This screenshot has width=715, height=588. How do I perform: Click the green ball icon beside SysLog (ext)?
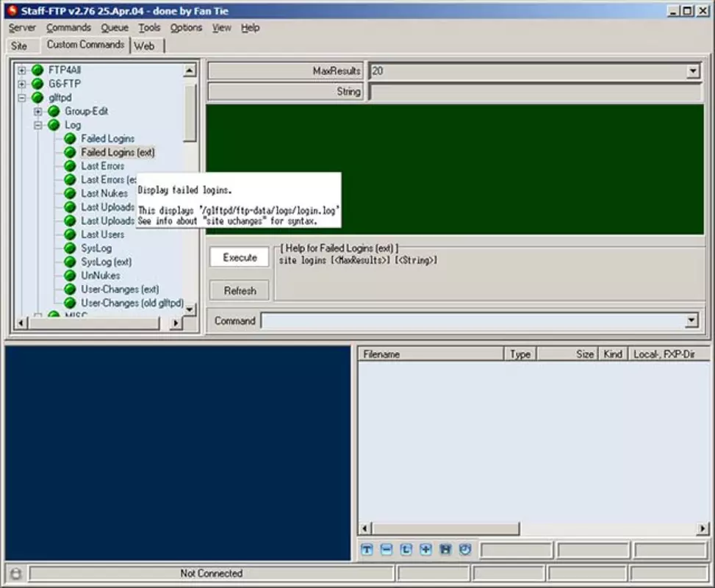[70, 262]
